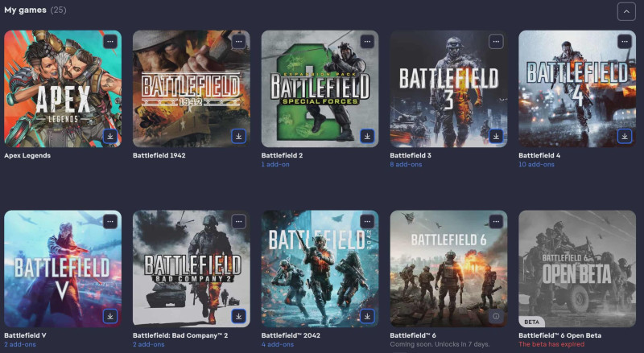The image size is (644, 353).
Task: Select the Battlefield 1942 cover art
Action: click(192, 88)
